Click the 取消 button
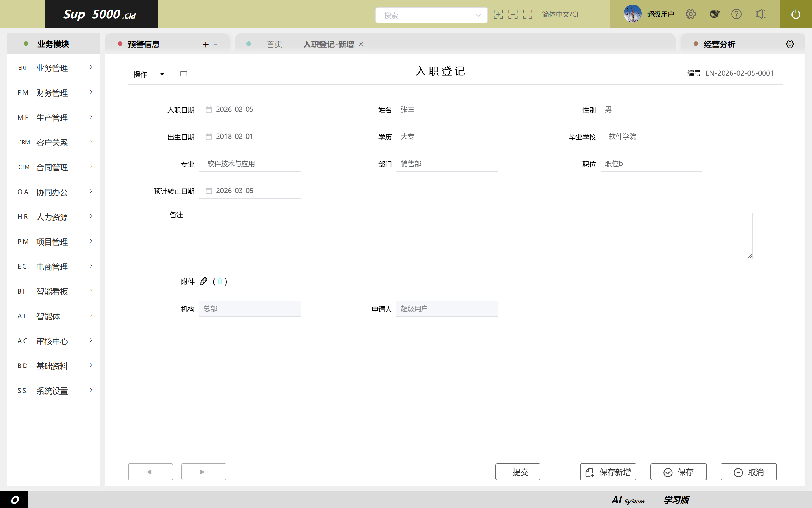Viewport: 812px width, 508px height. pos(749,472)
